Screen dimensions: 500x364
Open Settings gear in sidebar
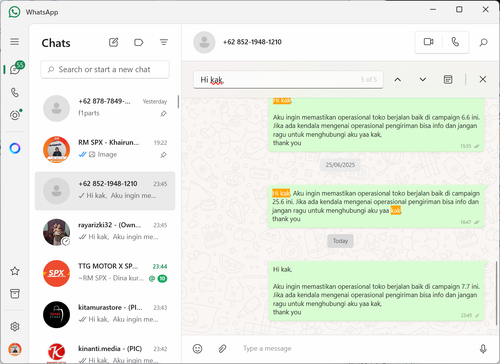click(x=15, y=326)
